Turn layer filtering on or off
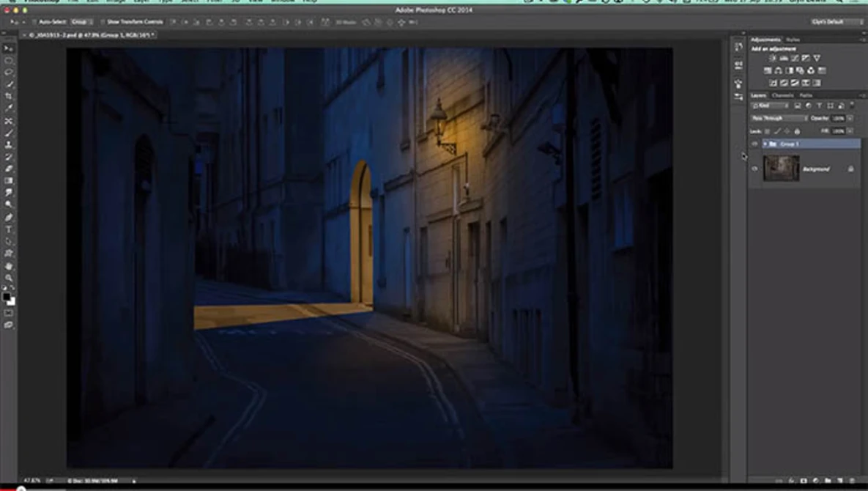This screenshot has width=868, height=491. point(852,105)
